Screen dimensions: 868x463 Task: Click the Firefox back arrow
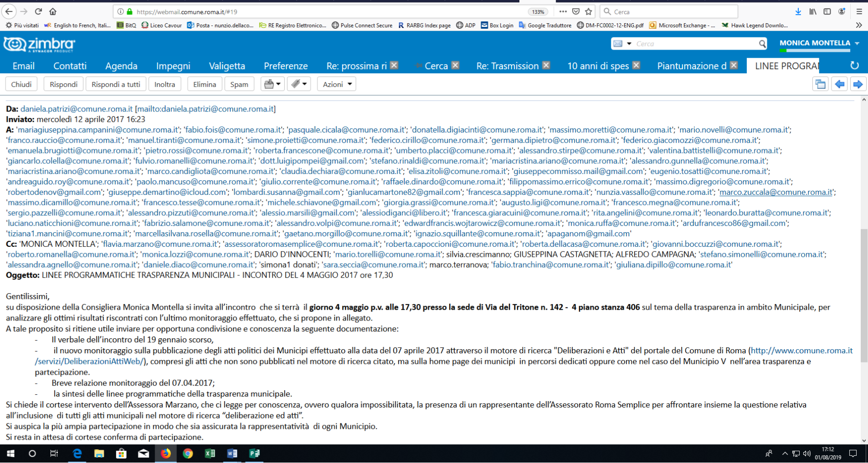[9, 11]
